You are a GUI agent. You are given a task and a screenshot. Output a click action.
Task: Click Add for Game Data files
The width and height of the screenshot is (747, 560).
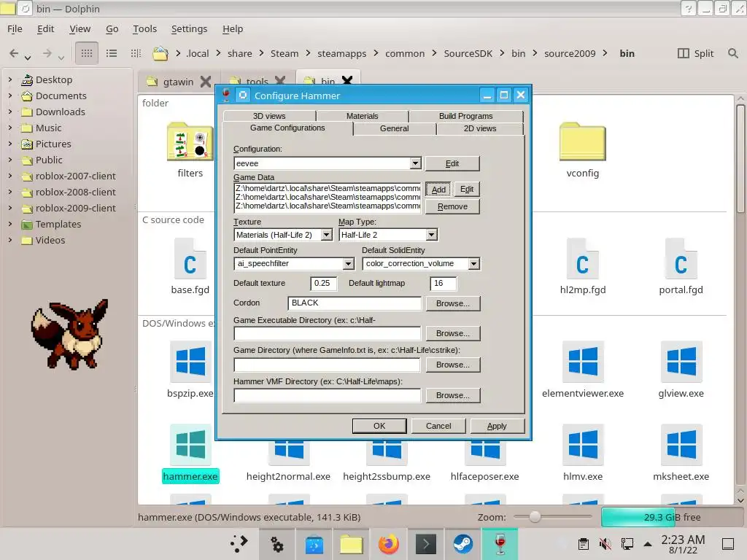click(438, 190)
